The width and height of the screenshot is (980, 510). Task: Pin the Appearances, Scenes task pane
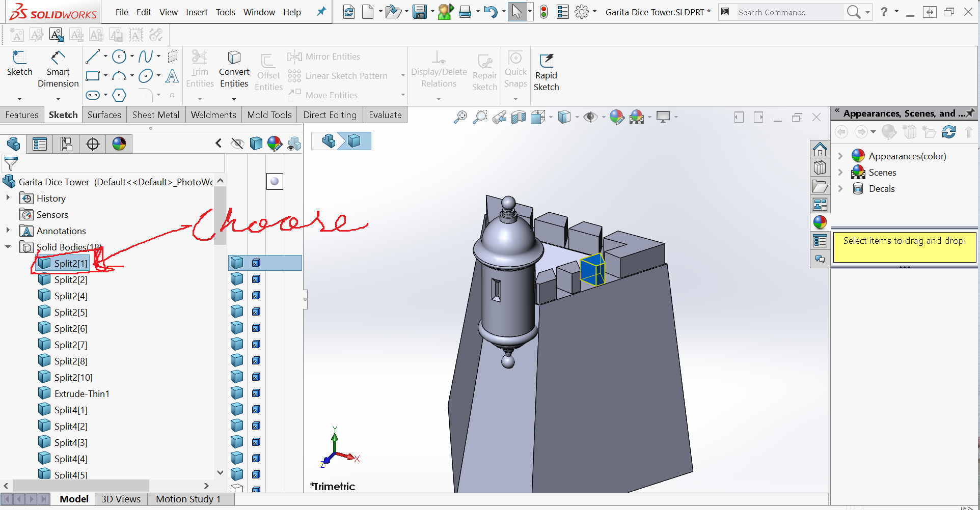[x=970, y=113]
